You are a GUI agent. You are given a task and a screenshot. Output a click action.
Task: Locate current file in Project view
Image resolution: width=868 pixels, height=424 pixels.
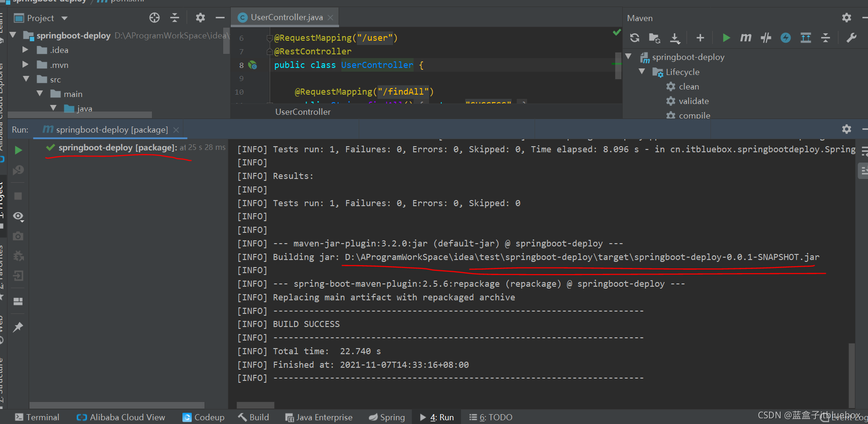[154, 18]
